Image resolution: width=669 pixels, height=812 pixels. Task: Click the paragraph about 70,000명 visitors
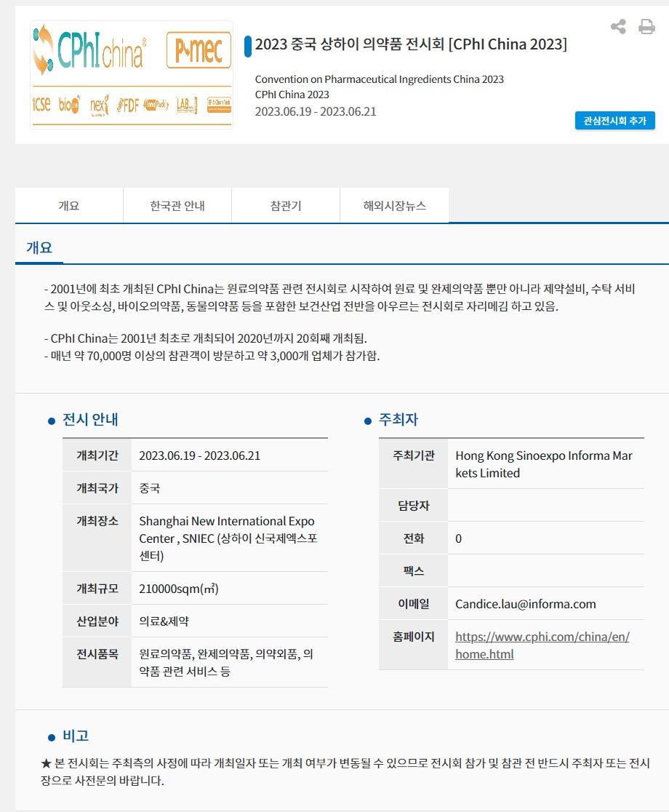point(212,357)
